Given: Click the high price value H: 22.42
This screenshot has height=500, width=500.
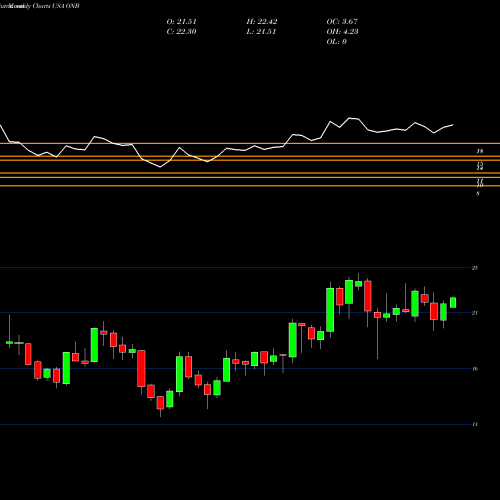Looking at the screenshot, I should point(262,22).
